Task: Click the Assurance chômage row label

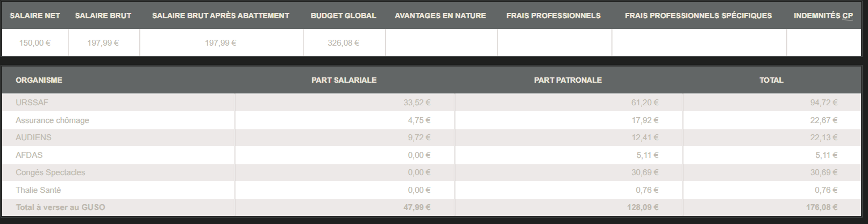Action: point(52,120)
